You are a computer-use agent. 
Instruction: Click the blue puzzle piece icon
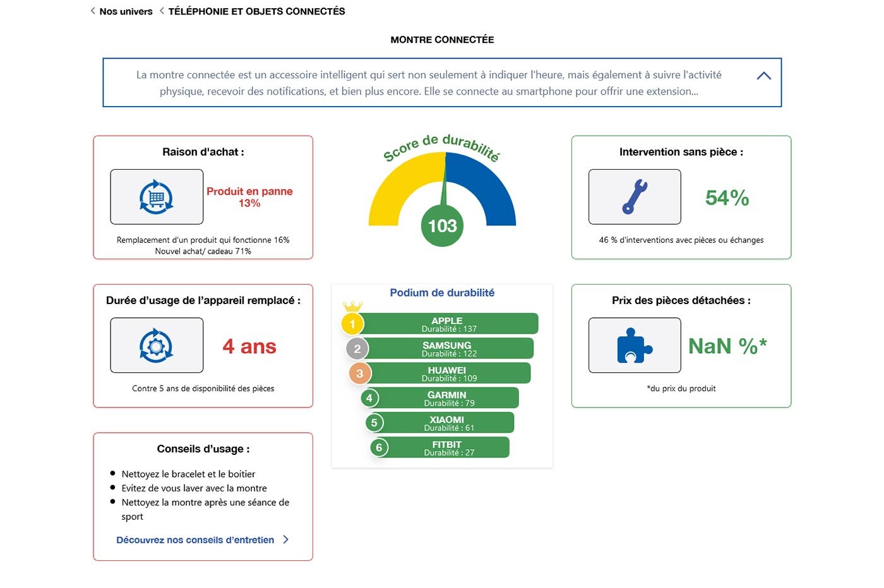[635, 345]
